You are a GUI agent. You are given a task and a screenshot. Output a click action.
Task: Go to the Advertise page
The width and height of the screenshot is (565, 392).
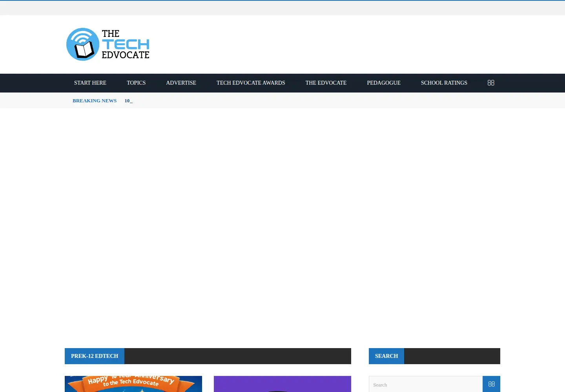[181, 83]
